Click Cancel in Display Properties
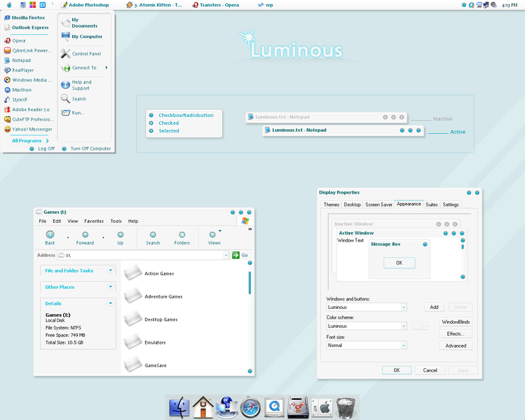525x420 pixels. 430,370
